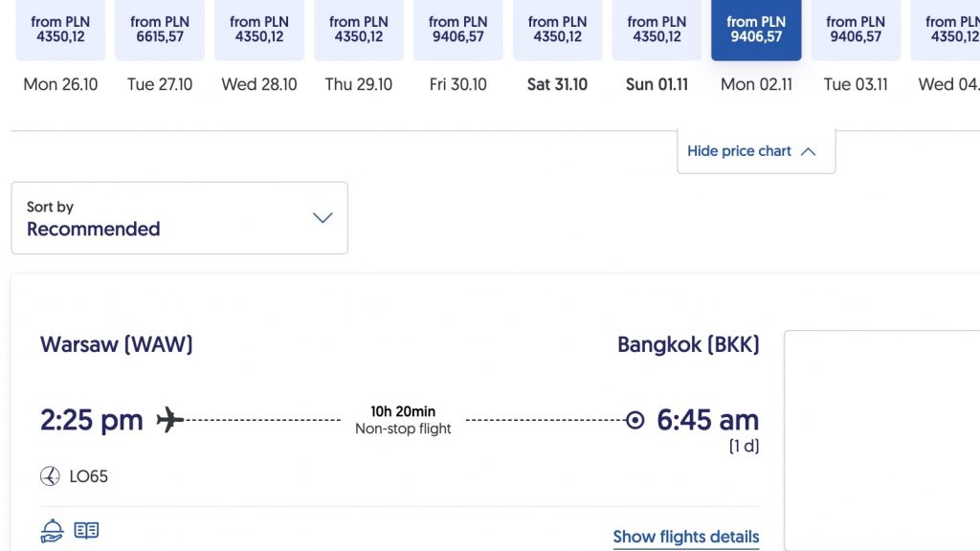Click the LOT airline logo beside LO65
980x551 pixels.
pyautogui.click(x=50, y=476)
